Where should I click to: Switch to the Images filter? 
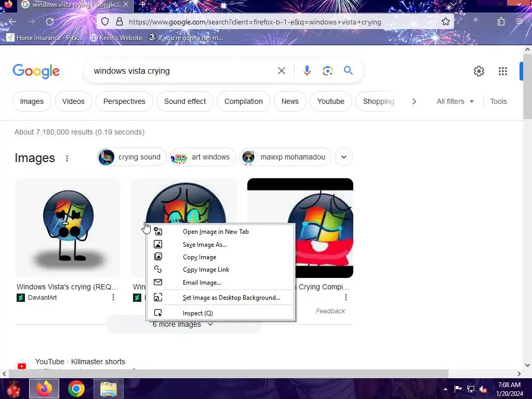32,101
